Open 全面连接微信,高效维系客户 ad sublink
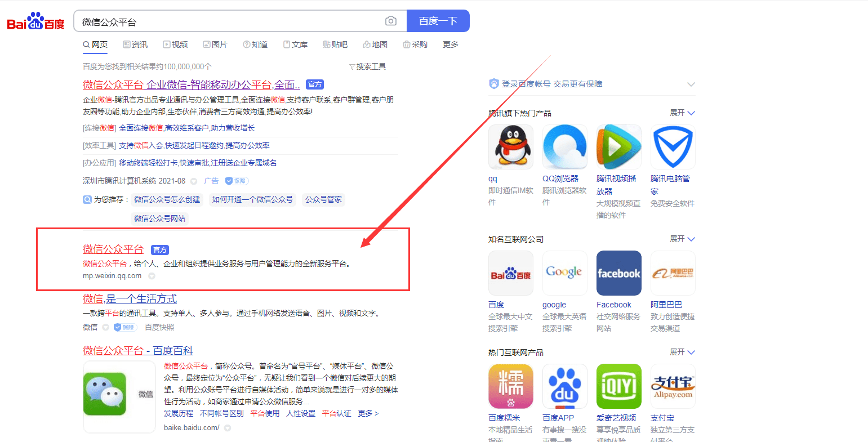 pos(187,128)
